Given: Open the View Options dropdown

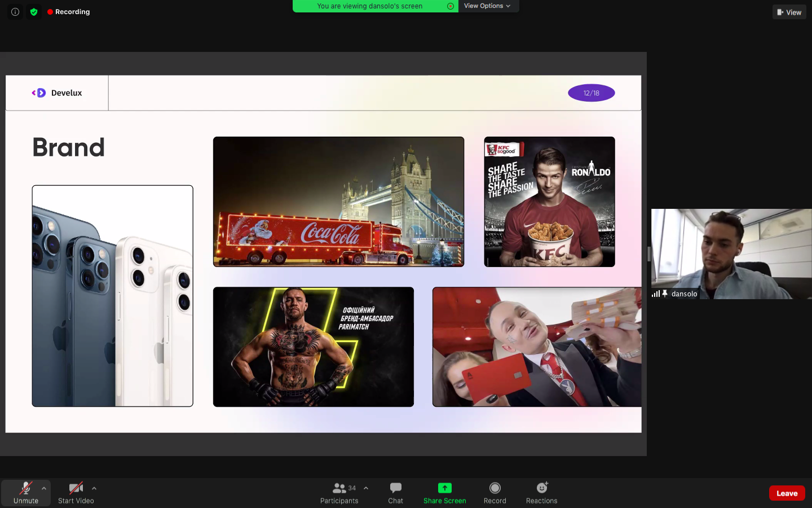Looking at the screenshot, I should pos(487,6).
